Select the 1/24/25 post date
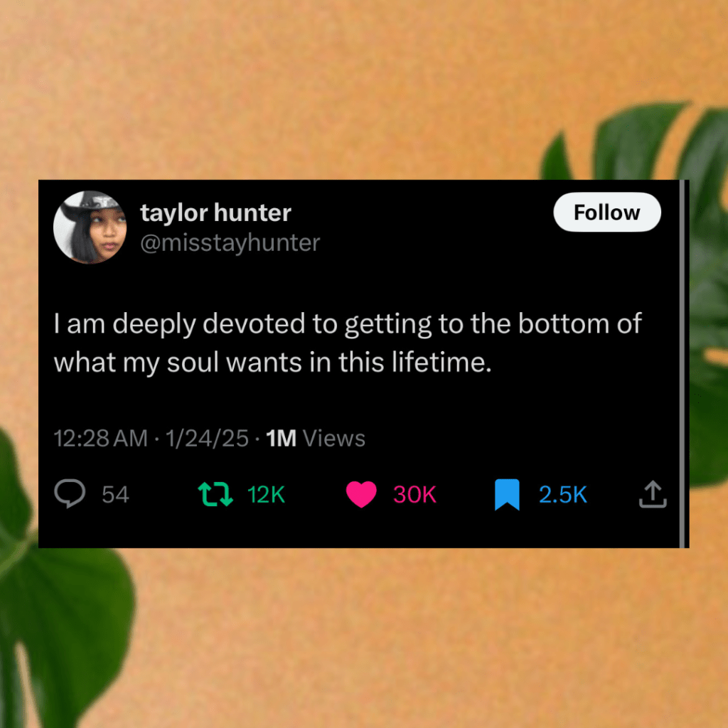 tap(206, 438)
